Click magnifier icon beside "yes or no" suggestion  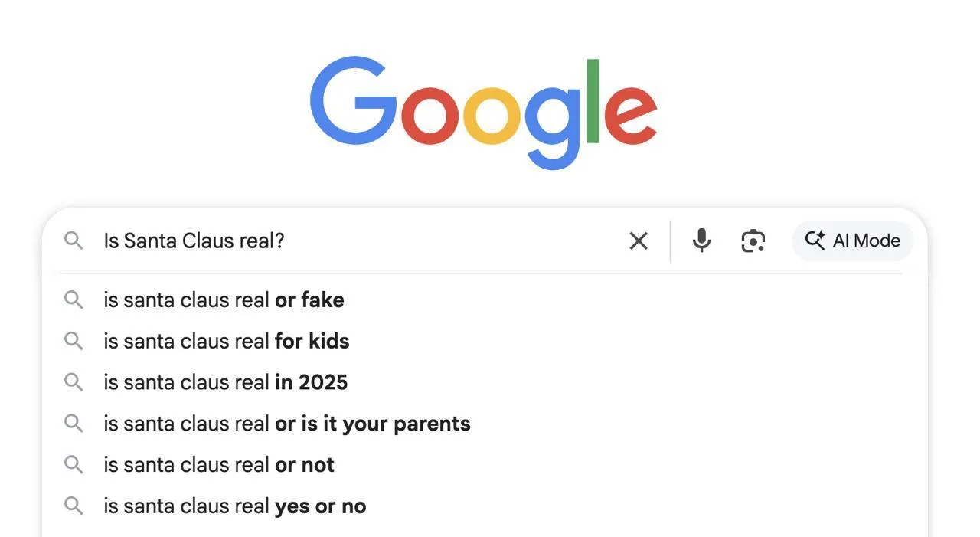pos(73,506)
